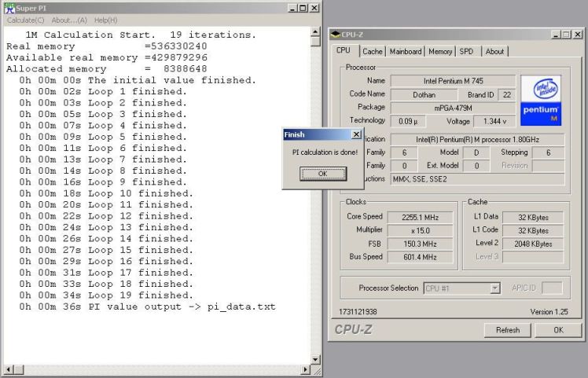Click the 'PI value output -> pi_data.txt' line
The width and height of the screenshot is (588, 378).
coord(147,306)
